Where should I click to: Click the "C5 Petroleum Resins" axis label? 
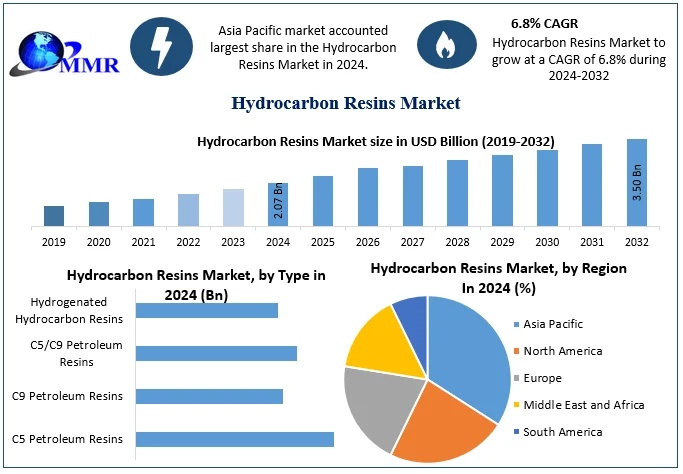point(68,439)
